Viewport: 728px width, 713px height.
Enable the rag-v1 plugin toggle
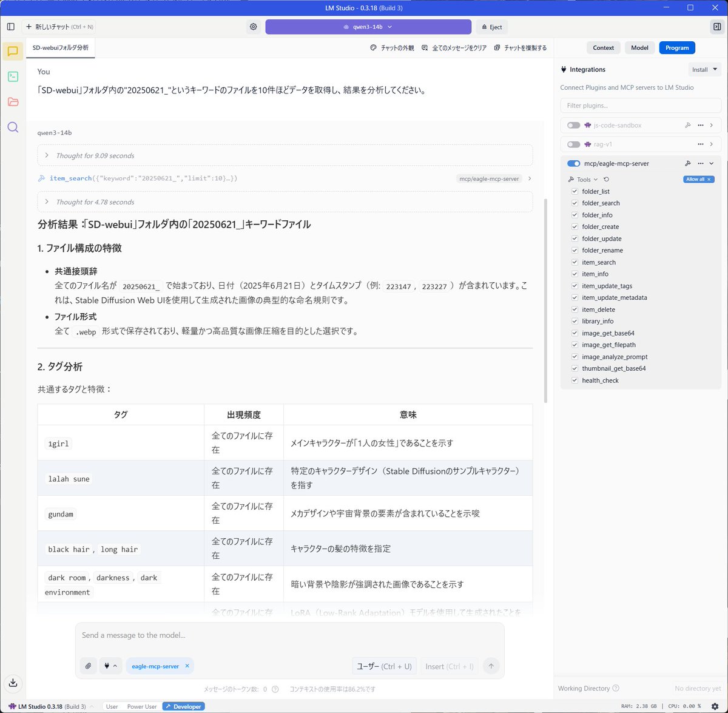coord(573,144)
